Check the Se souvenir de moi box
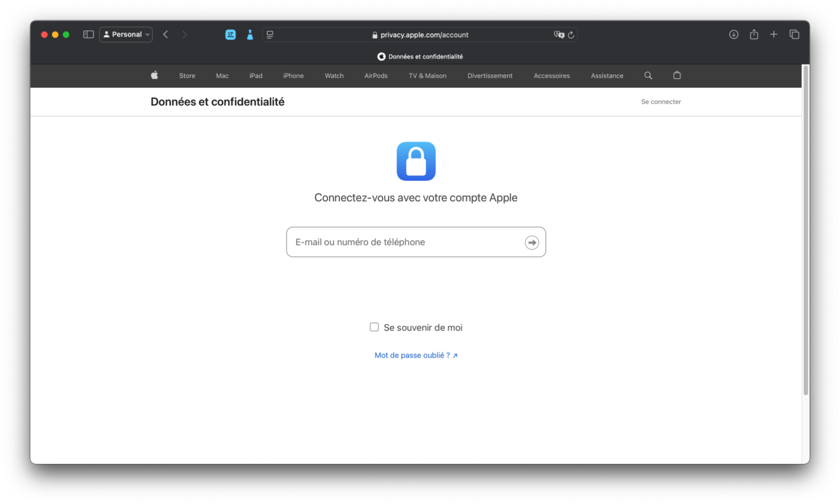 pos(374,327)
